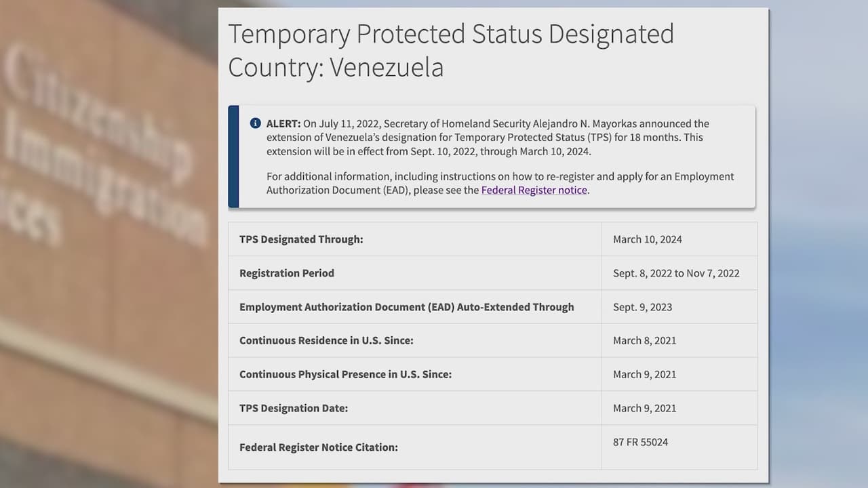The width and height of the screenshot is (868, 488).
Task: Click the '87 FR 55024' citation value
Action: point(640,442)
